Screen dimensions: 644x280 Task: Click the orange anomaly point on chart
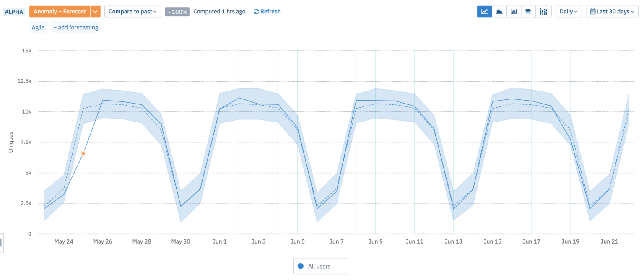(83, 153)
